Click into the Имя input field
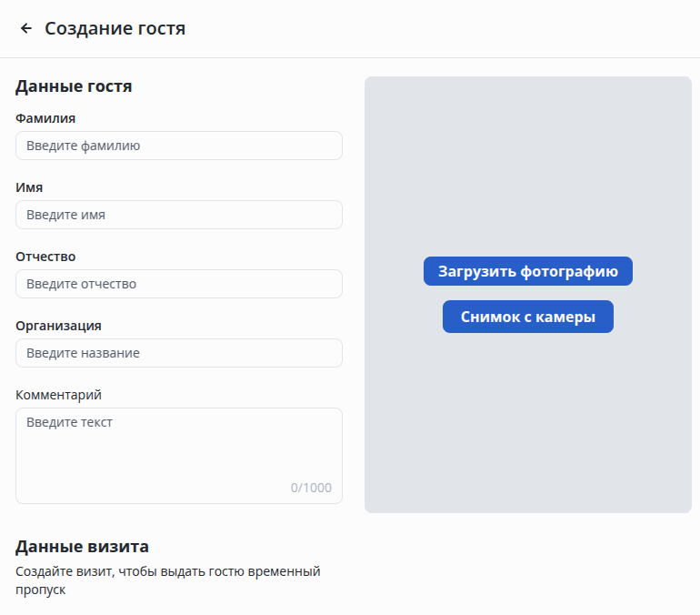 [x=179, y=215]
